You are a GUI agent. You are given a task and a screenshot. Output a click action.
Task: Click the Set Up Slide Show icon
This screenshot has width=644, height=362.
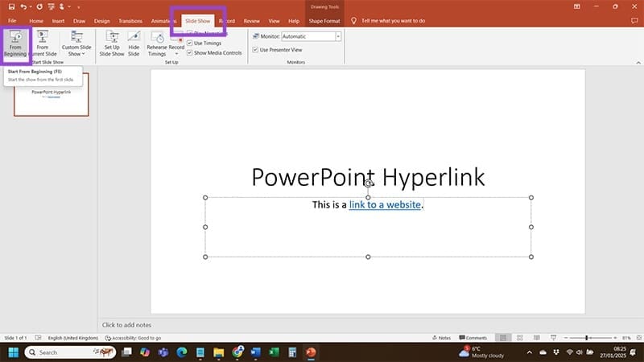[112, 42]
